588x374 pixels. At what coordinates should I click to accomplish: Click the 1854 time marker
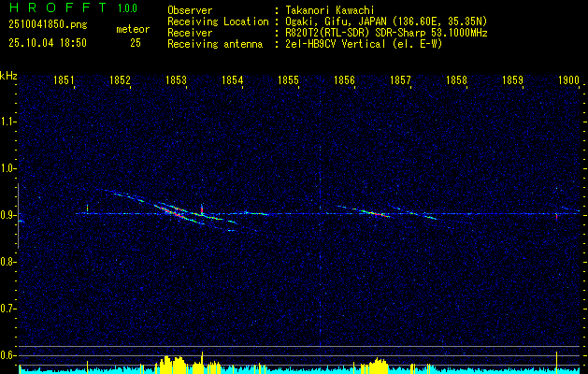pos(232,80)
